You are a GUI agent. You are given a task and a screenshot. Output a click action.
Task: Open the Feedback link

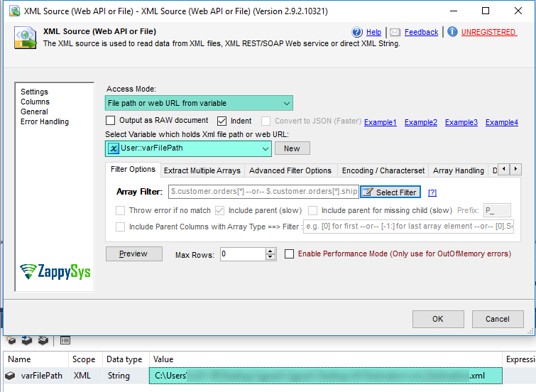421,32
